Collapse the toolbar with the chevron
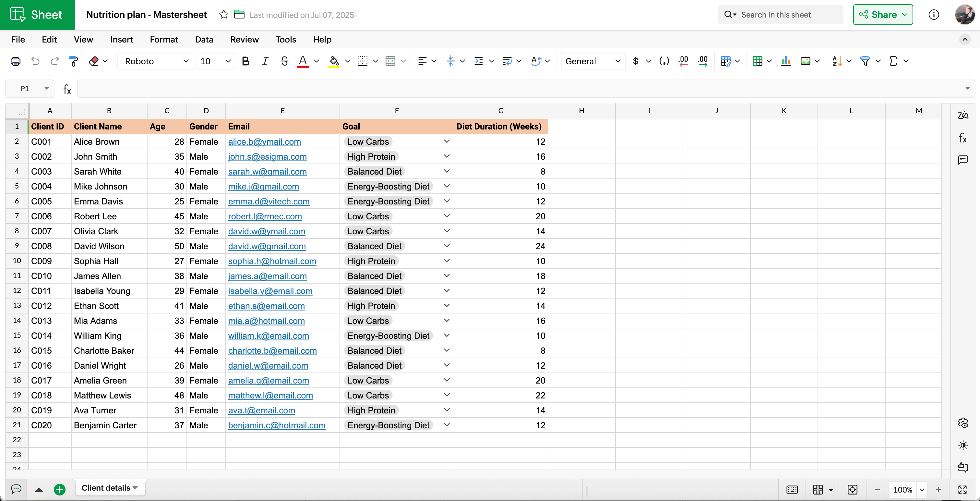 pyautogui.click(x=965, y=40)
